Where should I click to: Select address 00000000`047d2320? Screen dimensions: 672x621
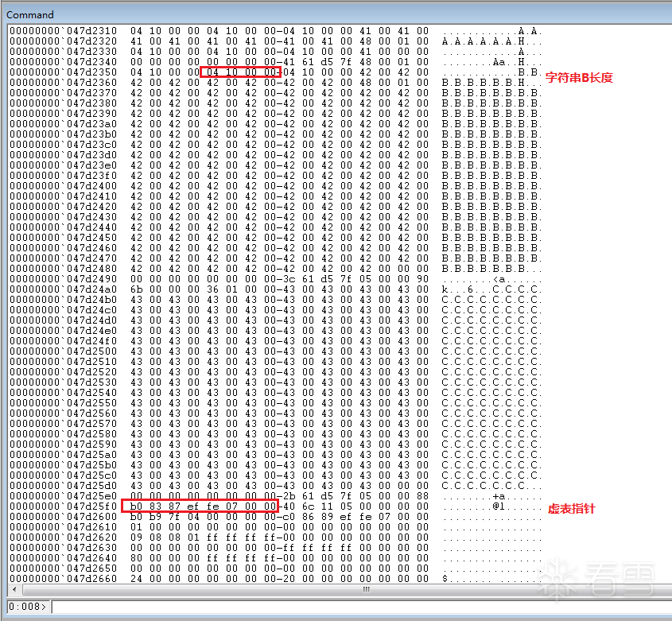(x=63, y=41)
